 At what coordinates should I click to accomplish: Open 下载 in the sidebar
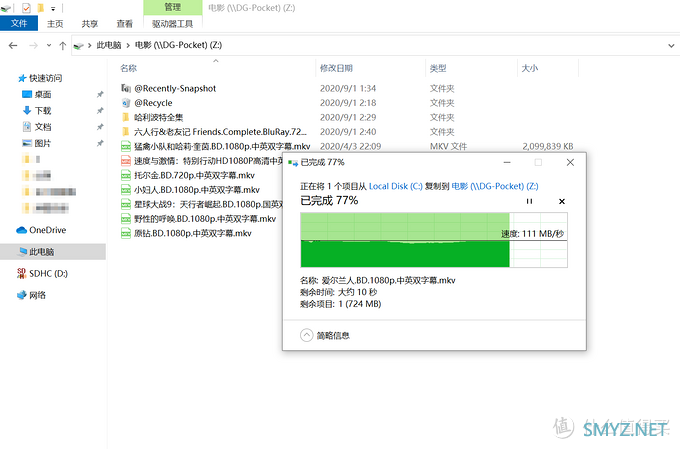click(42, 111)
